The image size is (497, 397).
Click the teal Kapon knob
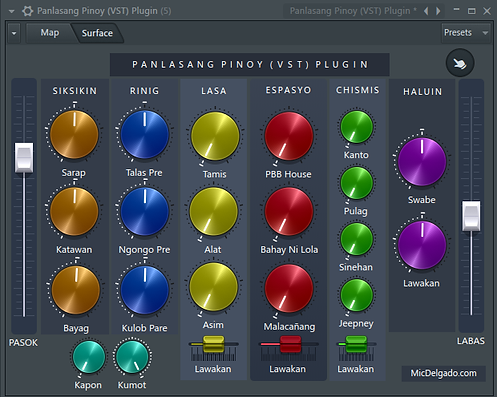89,357
